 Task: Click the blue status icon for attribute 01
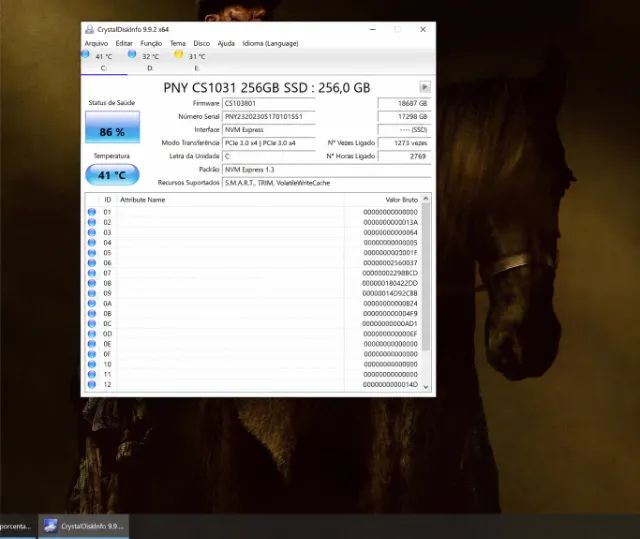click(92, 212)
